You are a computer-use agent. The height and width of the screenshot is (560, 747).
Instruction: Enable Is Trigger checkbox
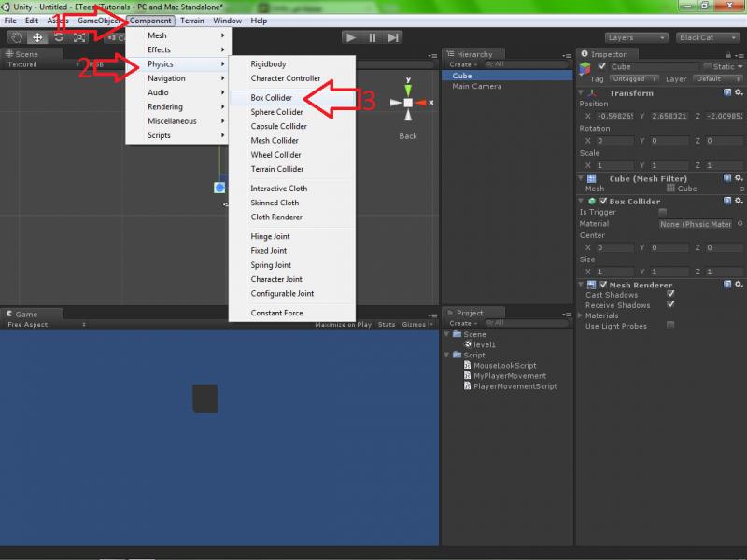pyautogui.click(x=662, y=212)
